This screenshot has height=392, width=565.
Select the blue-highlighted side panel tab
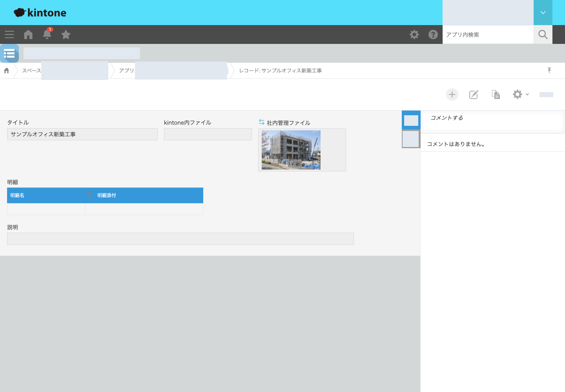pos(411,120)
